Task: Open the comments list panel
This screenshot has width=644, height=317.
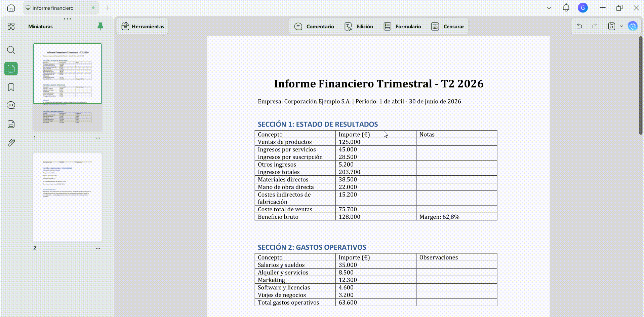Action: click(x=11, y=105)
